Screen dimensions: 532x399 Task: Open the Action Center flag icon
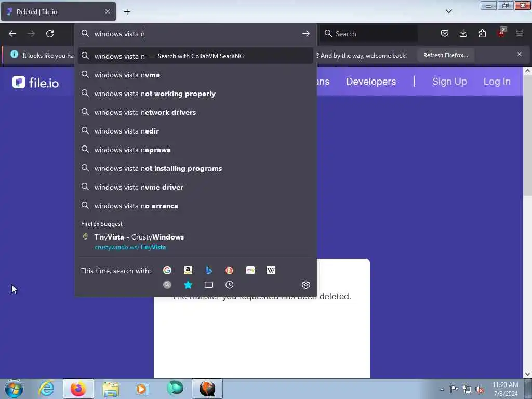pyautogui.click(x=454, y=389)
